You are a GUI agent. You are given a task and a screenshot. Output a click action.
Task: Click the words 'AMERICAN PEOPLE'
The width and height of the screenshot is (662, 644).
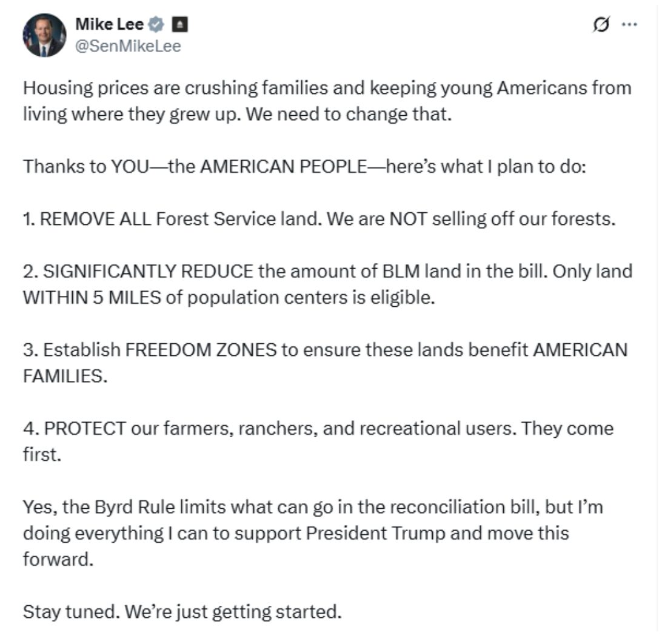pyautogui.click(x=283, y=166)
